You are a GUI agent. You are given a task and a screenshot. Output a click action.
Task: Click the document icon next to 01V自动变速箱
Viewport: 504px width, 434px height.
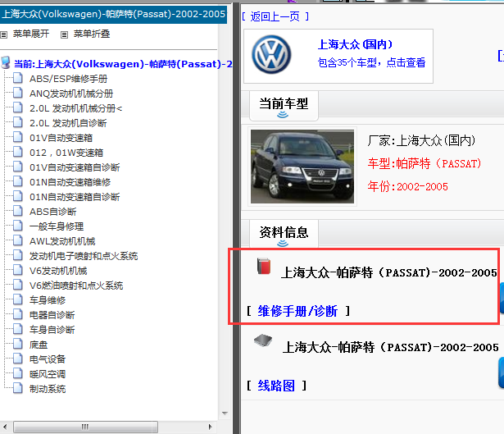(x=18, y=137)
